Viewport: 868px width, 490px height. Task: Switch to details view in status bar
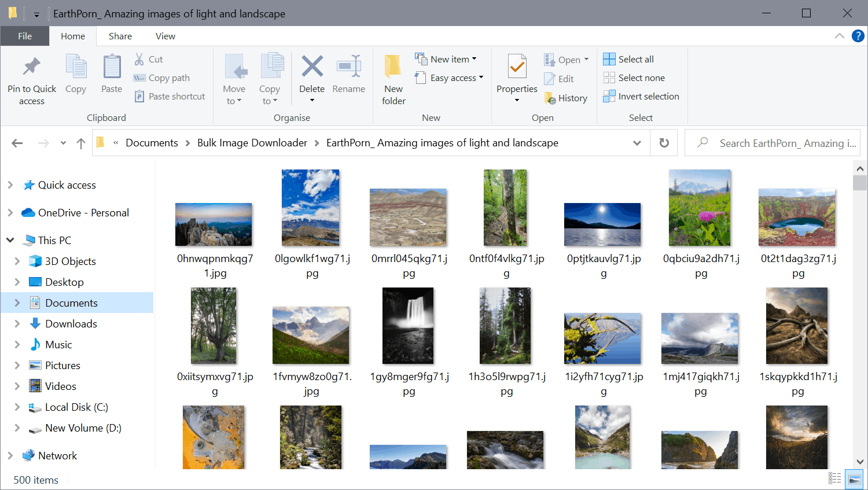coord(835,478)
